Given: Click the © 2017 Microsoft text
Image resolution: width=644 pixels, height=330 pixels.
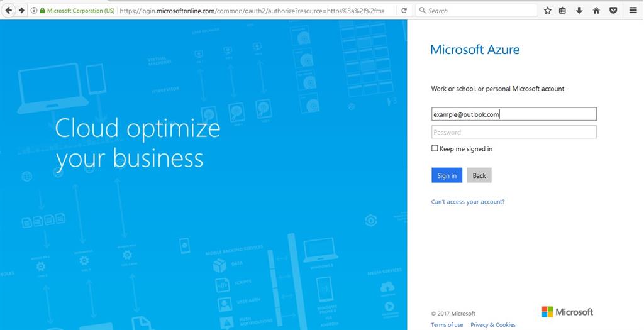Looking at the screenshot, I should coord(453,313).
